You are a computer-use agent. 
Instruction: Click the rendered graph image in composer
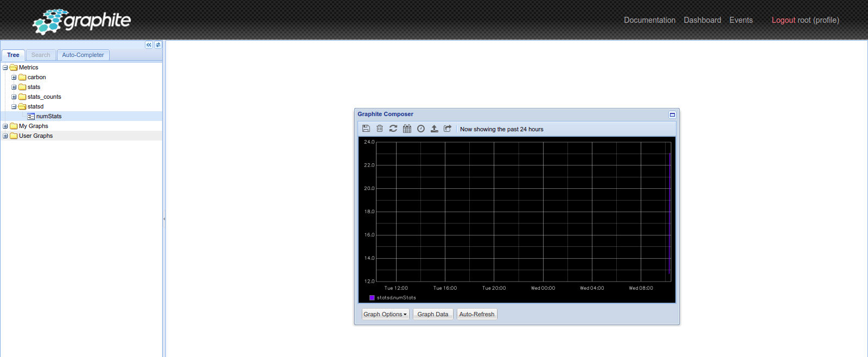[517, 220]
